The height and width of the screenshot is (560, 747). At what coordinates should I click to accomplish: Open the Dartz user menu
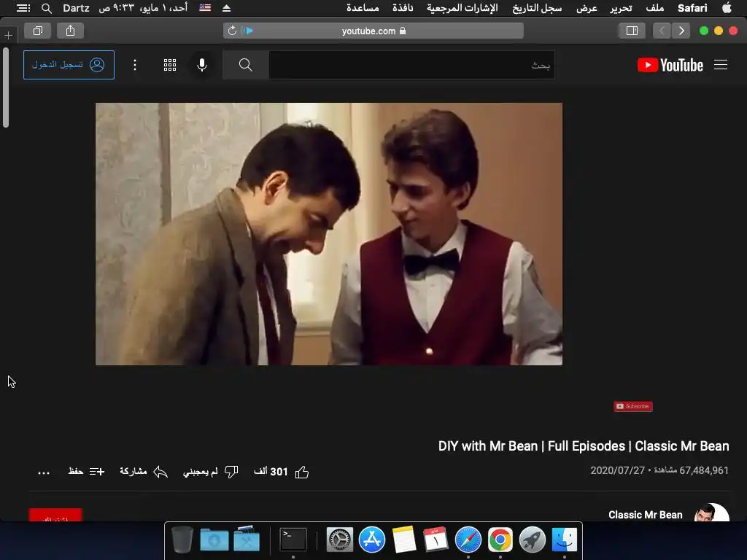[x=76, y=8]
